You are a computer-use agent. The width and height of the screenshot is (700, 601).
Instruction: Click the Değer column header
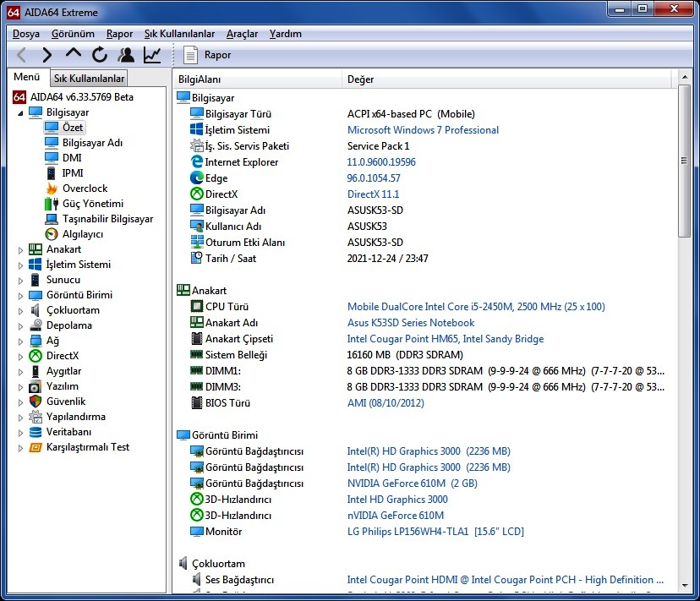tap(506, 79)
